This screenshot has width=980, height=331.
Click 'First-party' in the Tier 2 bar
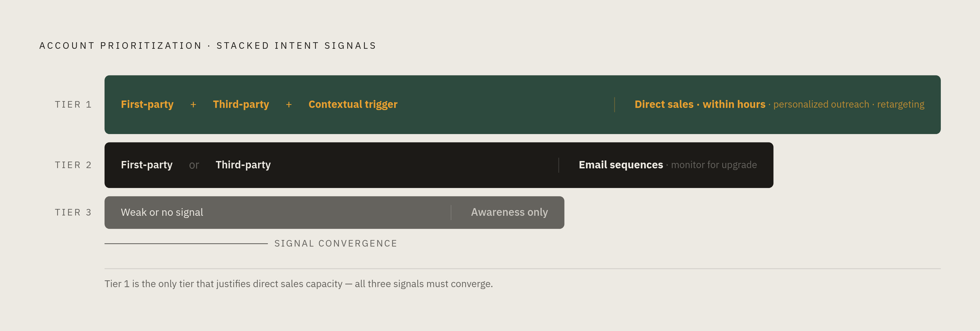pyautogui.click(x=146, y=165)
